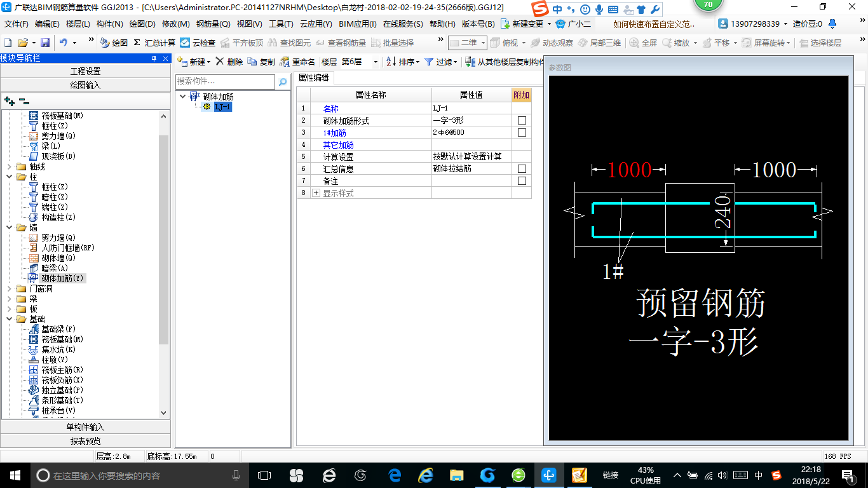868x488 pixels.
Task: Open 构件(N) menu
Action: tap(110, 24)
